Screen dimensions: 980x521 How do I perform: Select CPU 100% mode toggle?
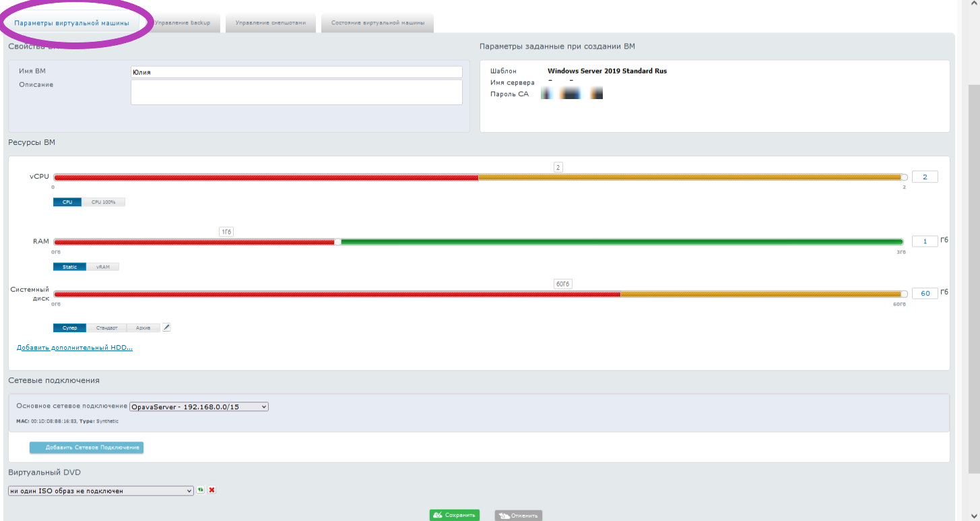pyautogui.click(x=103, y=202)
